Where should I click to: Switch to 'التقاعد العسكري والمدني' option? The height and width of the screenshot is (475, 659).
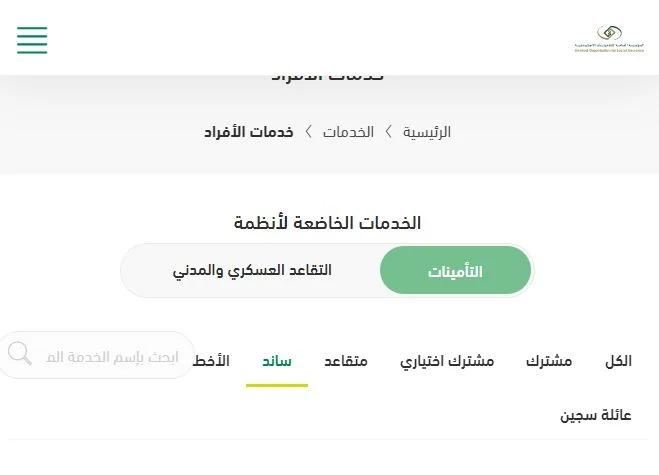pyautogui.click(x=252, y=270)
